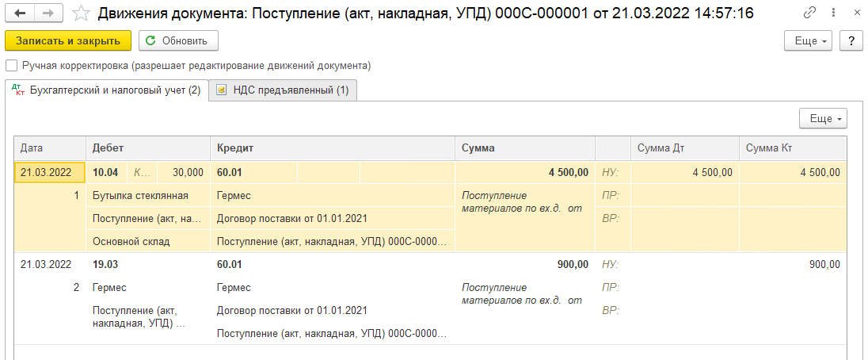Open help with the question mark button
Screen dimensions: 868x360
[x=851, y=41]
